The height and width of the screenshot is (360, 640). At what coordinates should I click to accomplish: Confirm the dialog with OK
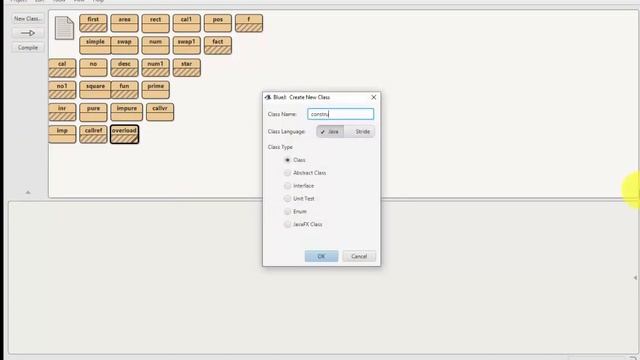point(321,256)
